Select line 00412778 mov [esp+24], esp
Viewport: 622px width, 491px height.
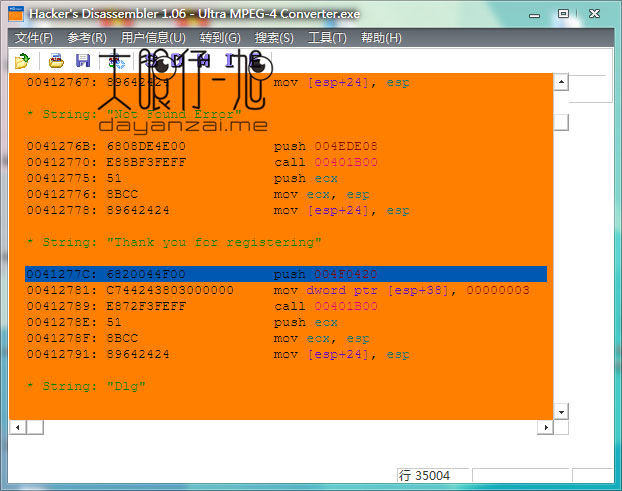click(217, 210)
